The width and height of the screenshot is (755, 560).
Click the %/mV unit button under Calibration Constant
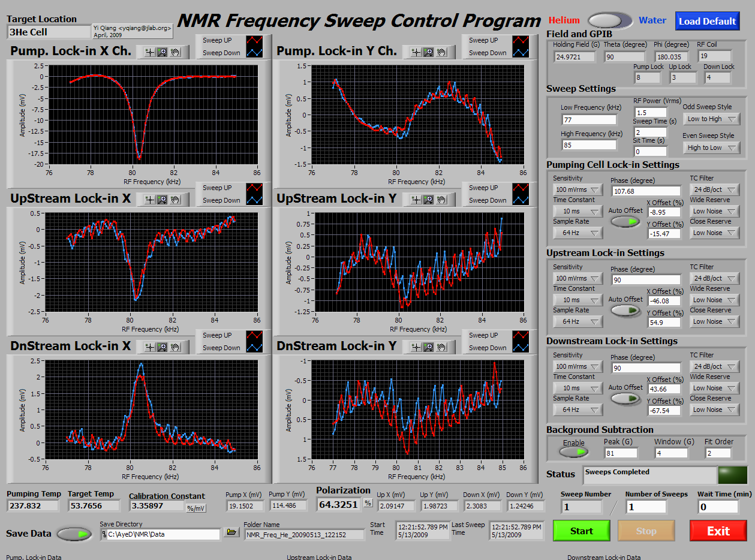click(x=195, y=508)
